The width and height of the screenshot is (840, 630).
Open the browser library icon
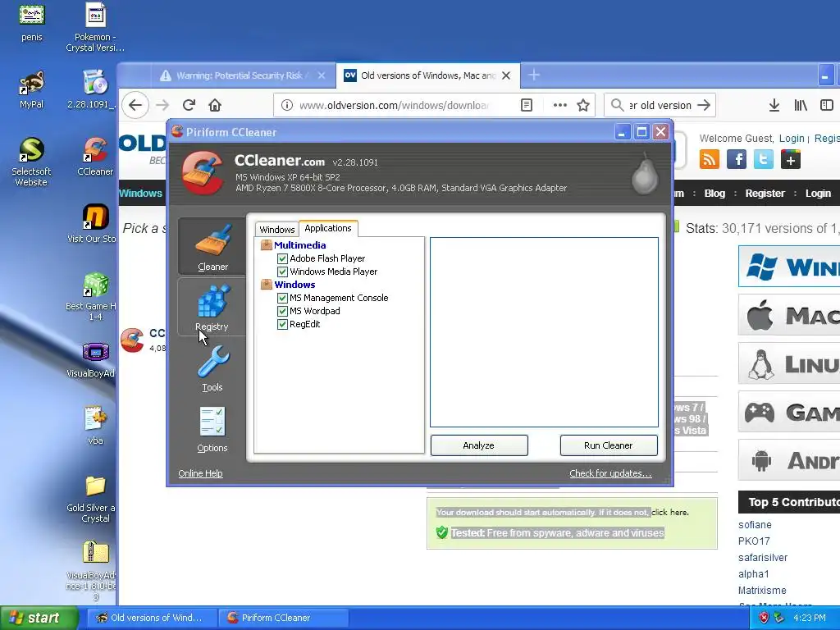[801, 105]
